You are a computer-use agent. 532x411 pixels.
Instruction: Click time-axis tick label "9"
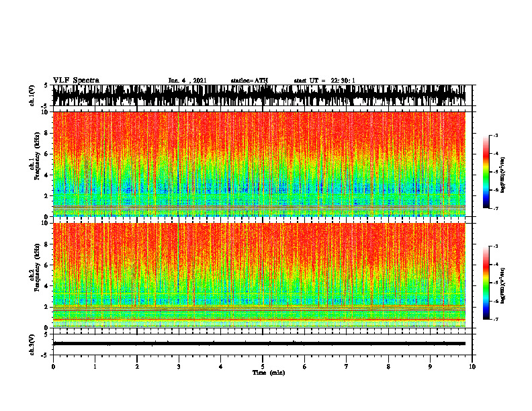(x=430, y=367)
